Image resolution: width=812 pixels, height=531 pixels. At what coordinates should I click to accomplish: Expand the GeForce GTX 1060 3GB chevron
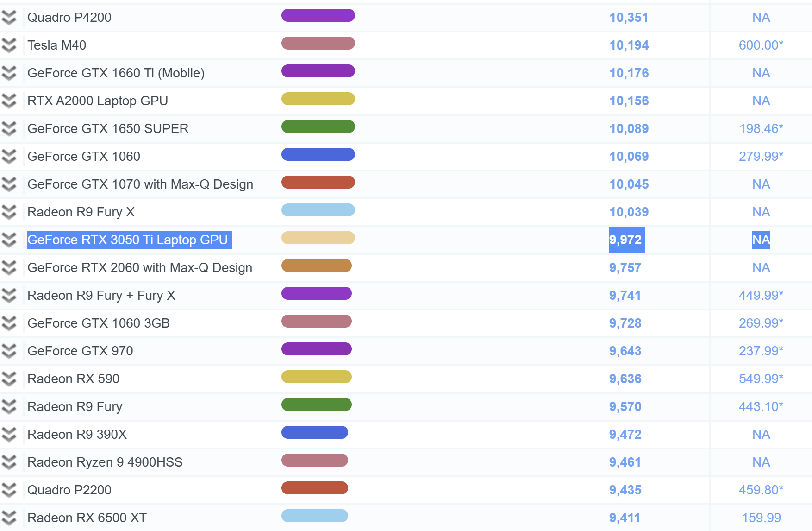9,323
